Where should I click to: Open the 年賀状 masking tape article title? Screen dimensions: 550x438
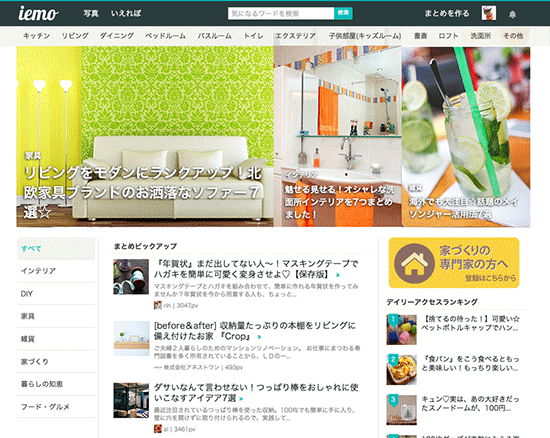click(x=256, y=269)
